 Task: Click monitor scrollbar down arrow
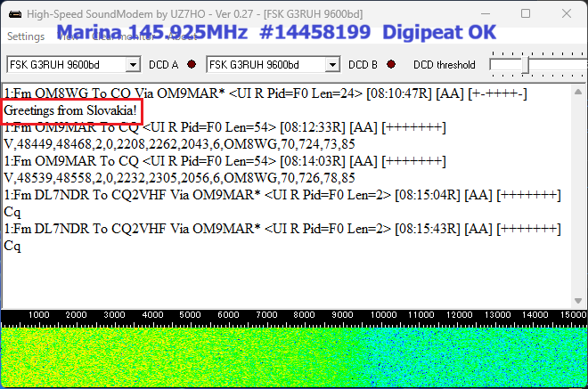coord(578,301)
